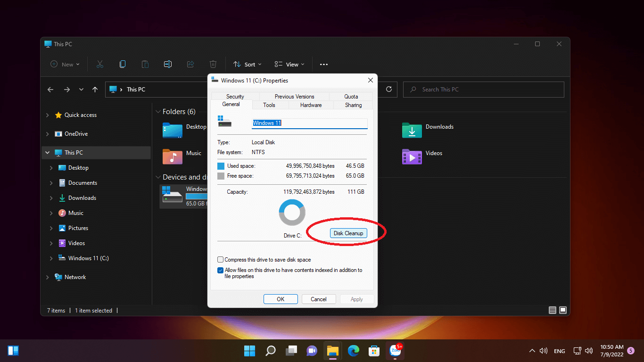
Task: Refresh the This PC view
Action: coord(389,89)
